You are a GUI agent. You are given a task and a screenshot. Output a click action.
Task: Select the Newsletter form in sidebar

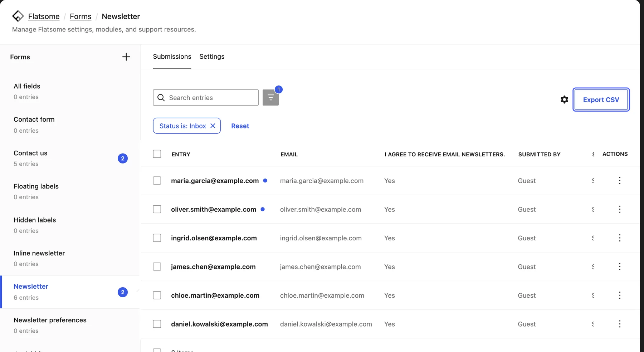[x=70, y=292]
